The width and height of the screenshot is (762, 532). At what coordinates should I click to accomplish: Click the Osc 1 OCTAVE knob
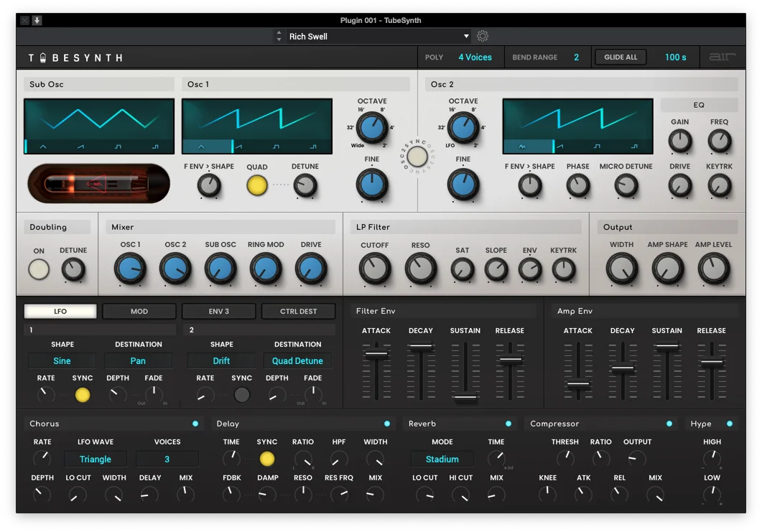tap(372, 127)
